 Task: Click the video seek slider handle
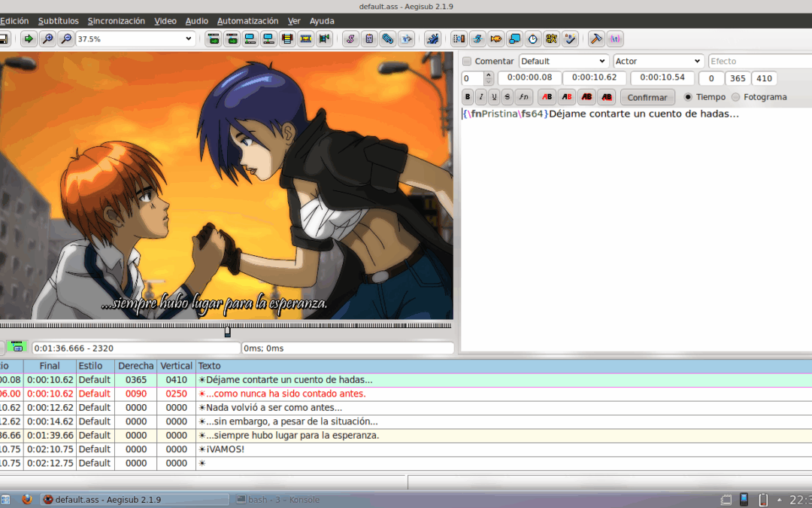point(227,330)
